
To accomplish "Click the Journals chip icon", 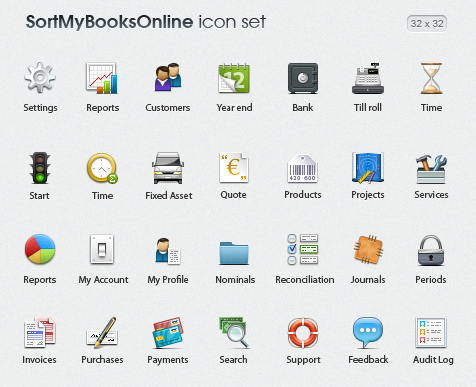I will point(368,249).
